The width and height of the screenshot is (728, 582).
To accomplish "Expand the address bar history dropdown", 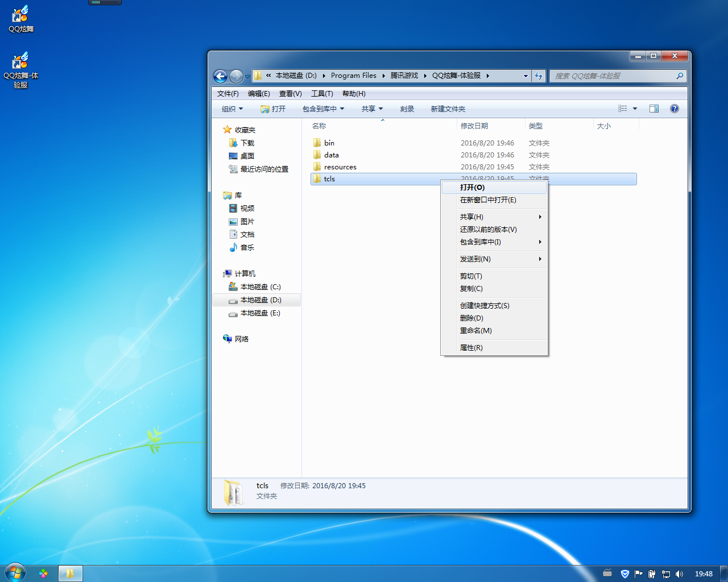I will coord(526,76).
